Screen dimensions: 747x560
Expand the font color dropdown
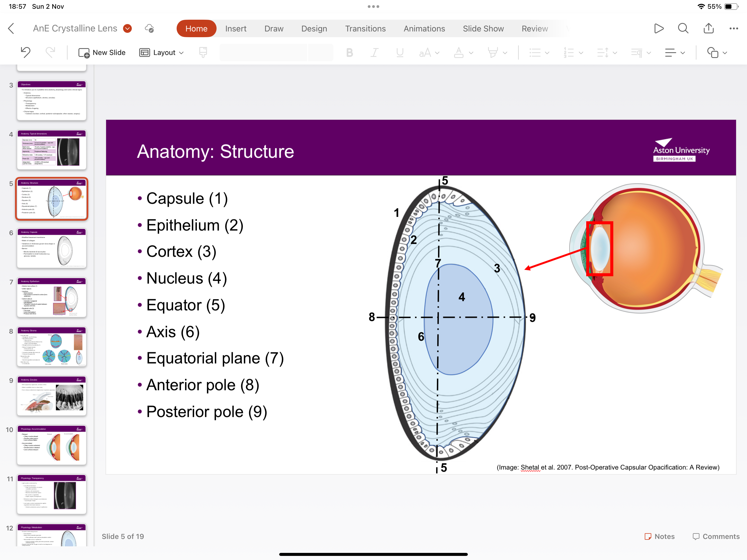(x=471, y=53)
